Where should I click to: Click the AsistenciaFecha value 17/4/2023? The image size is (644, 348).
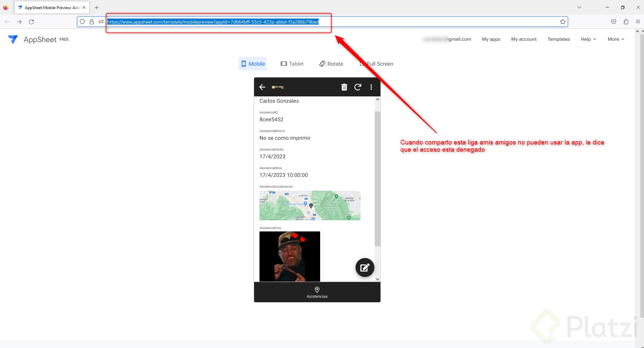pos(272,157)
